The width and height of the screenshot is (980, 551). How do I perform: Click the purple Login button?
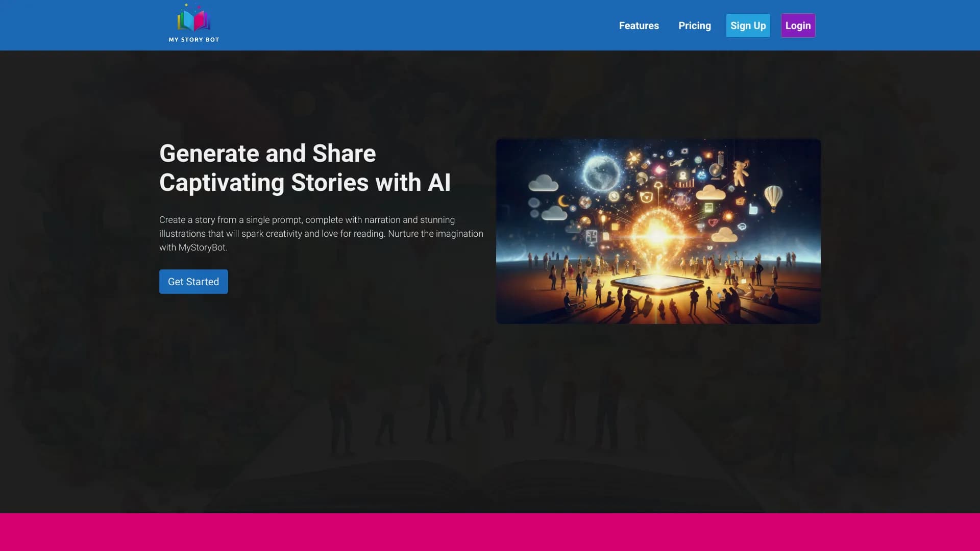pyautogui.click(x=797, y=25)
